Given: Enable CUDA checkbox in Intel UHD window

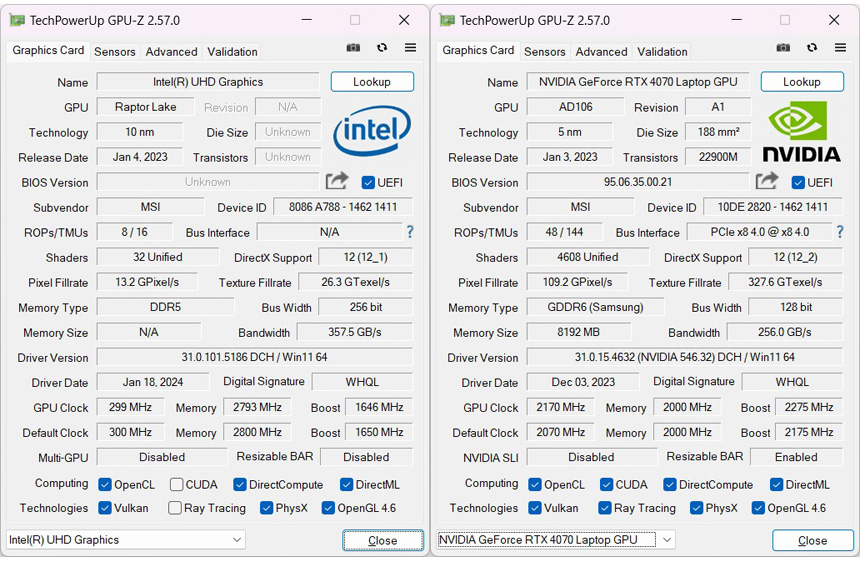Looking at the screenshot, I should [x=176, y=484].
